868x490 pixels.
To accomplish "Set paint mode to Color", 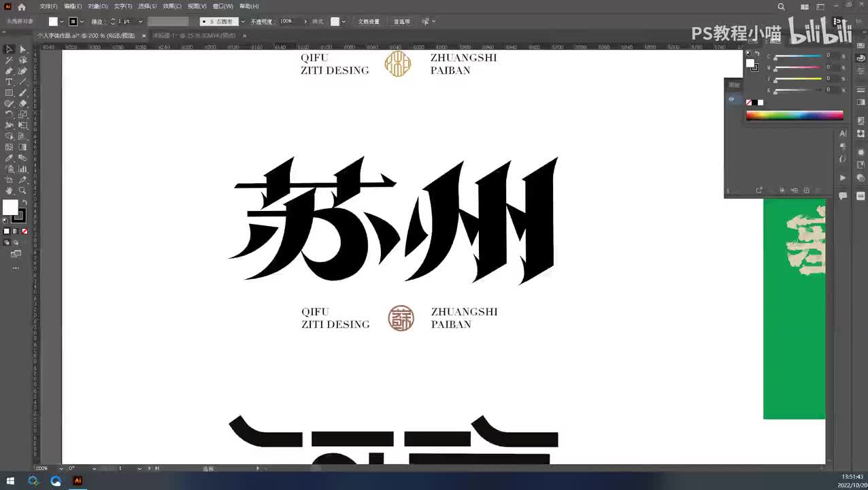I will click(7, 231).
